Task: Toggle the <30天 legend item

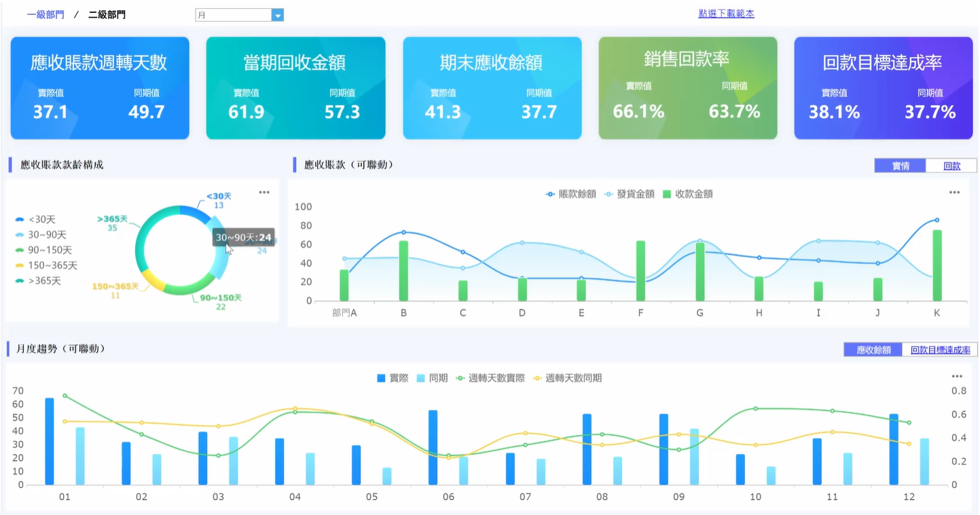Action: pos(35,219)
